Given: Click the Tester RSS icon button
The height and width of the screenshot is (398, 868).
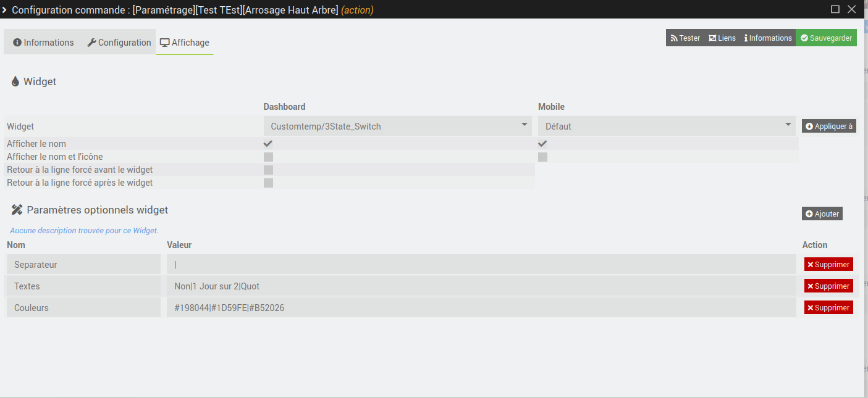Looking at the screenshot, I should pyautogui.click(x=685, y=38).
